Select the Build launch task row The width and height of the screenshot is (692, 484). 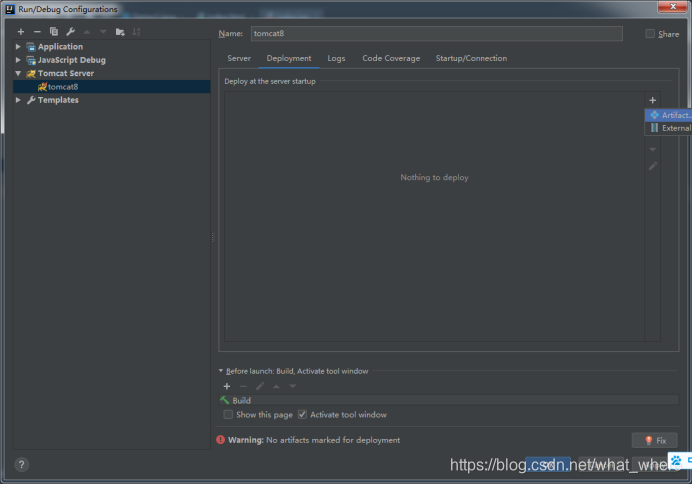point(448,400)
